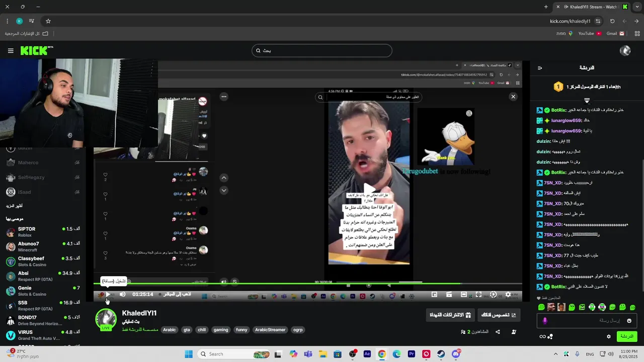The height and width of the screenshot is (362, 644).
Task: Click the 1 gifted sub leaderboard banner
Action: pyautogui.click(x=587, y=87)
